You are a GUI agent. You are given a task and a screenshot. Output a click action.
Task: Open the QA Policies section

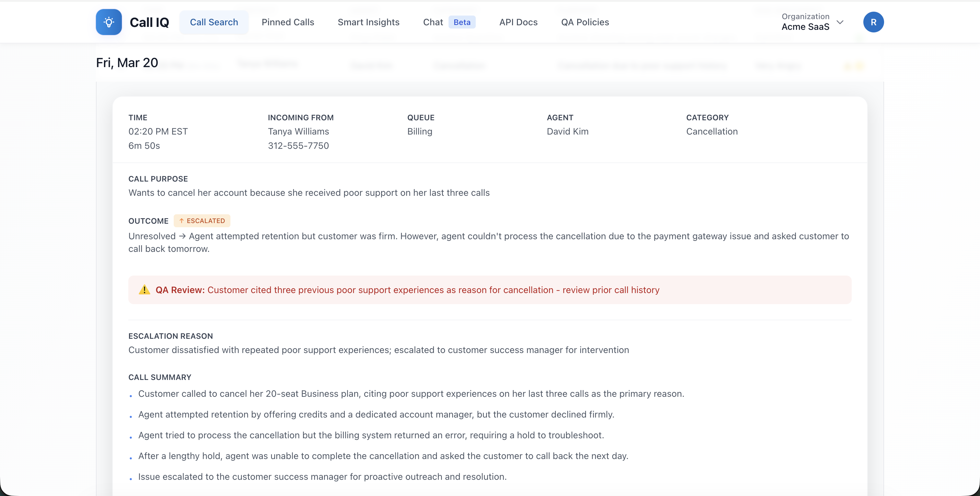click(585, 22)
